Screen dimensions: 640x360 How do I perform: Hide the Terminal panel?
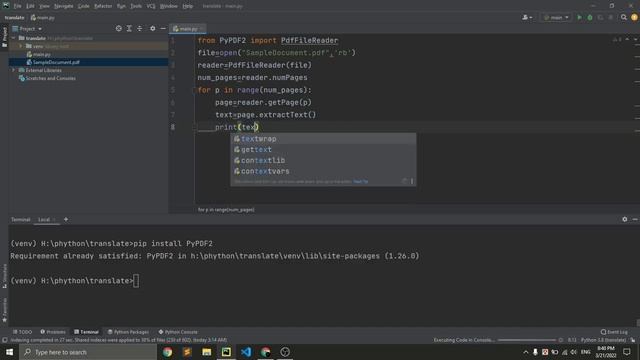click(635, 219)
